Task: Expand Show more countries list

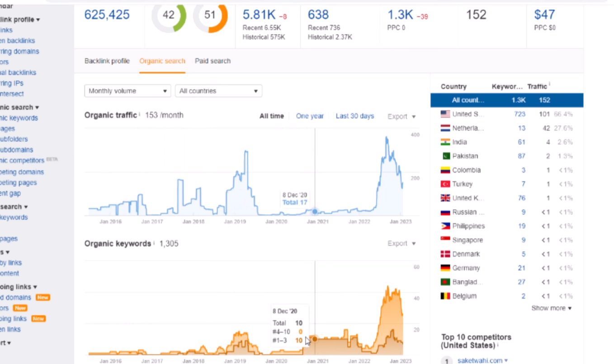Action: (551, 308)
